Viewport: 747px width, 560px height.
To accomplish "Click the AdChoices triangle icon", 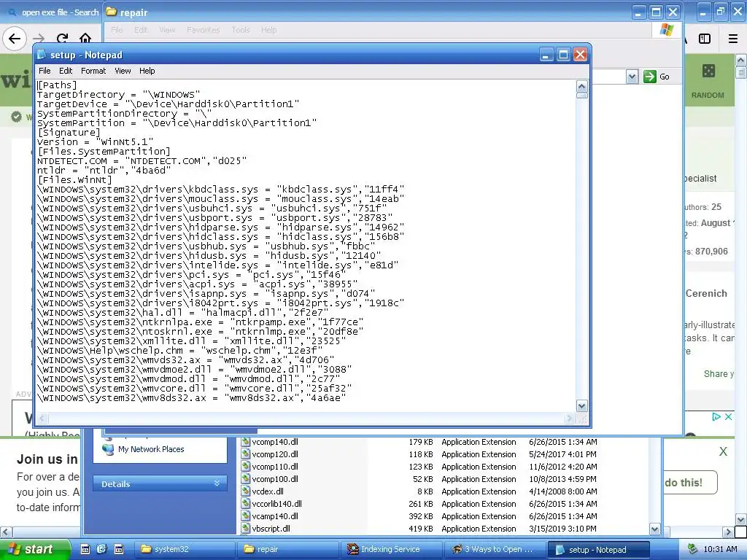I will [716, 416].
